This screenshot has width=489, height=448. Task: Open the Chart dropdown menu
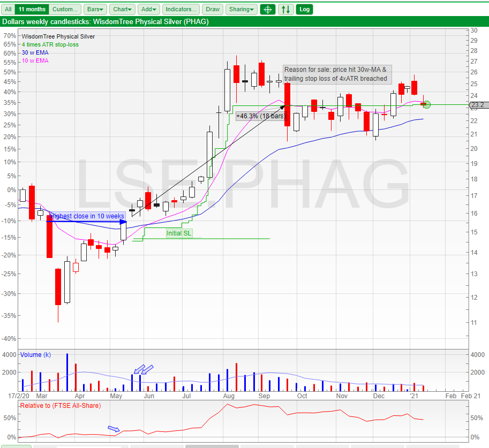(122, 9)
